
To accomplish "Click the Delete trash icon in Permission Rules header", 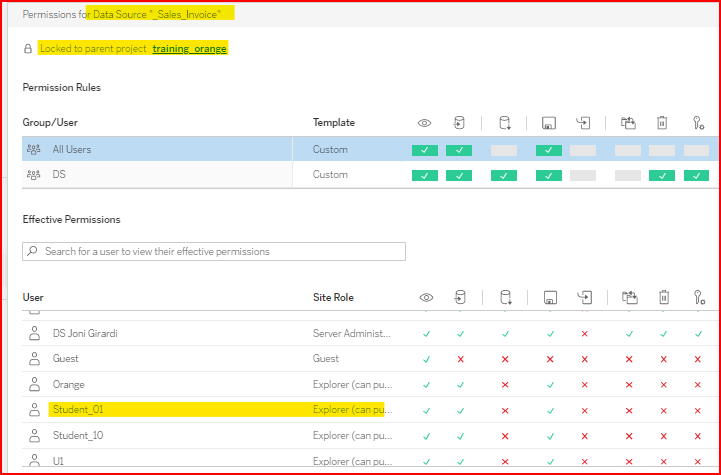I will pos(662,123).
